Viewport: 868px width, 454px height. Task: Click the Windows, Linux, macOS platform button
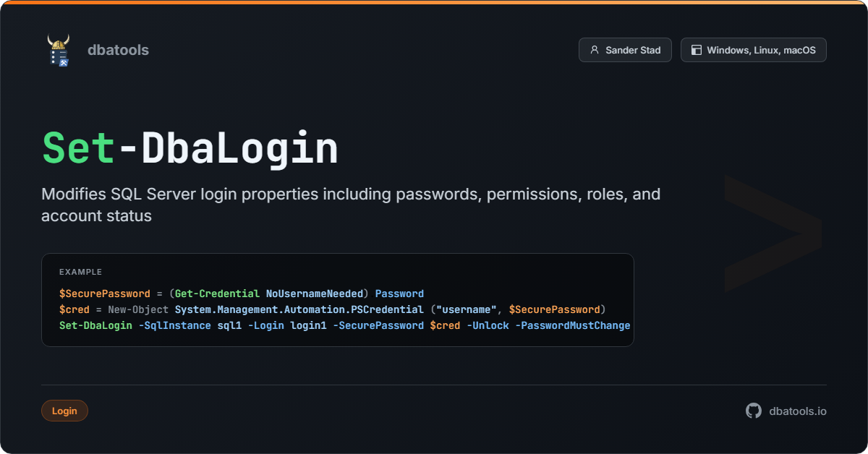tap(753, 50)
